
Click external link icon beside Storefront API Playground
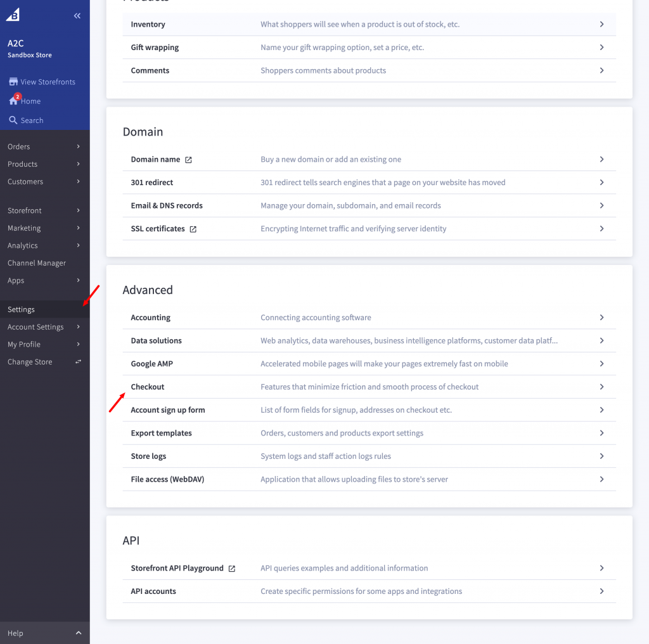[232, 569]
